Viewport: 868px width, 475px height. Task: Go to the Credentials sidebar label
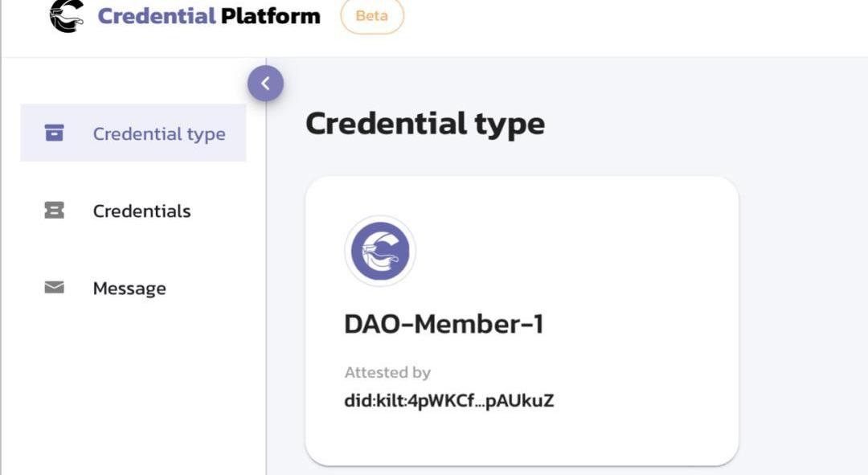141,211
